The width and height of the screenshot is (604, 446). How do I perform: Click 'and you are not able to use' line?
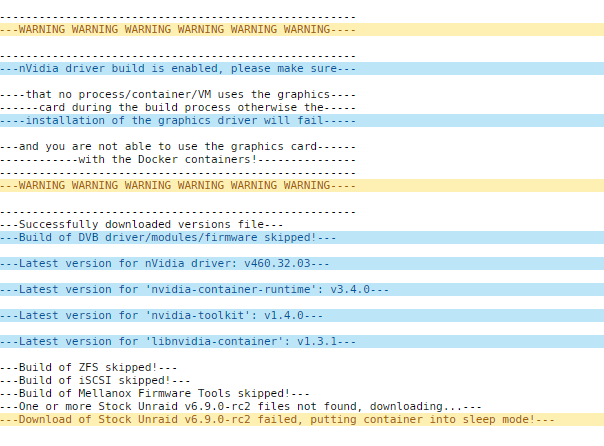point(178,146)
